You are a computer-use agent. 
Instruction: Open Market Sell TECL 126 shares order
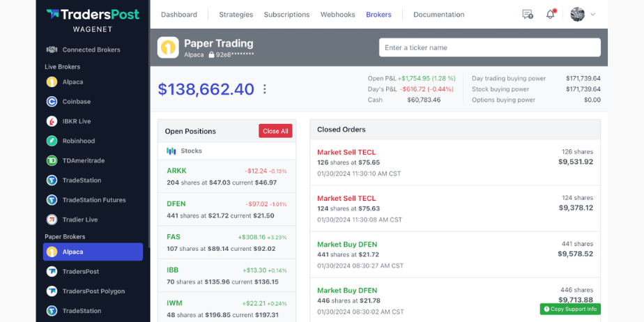pos(455,162)
